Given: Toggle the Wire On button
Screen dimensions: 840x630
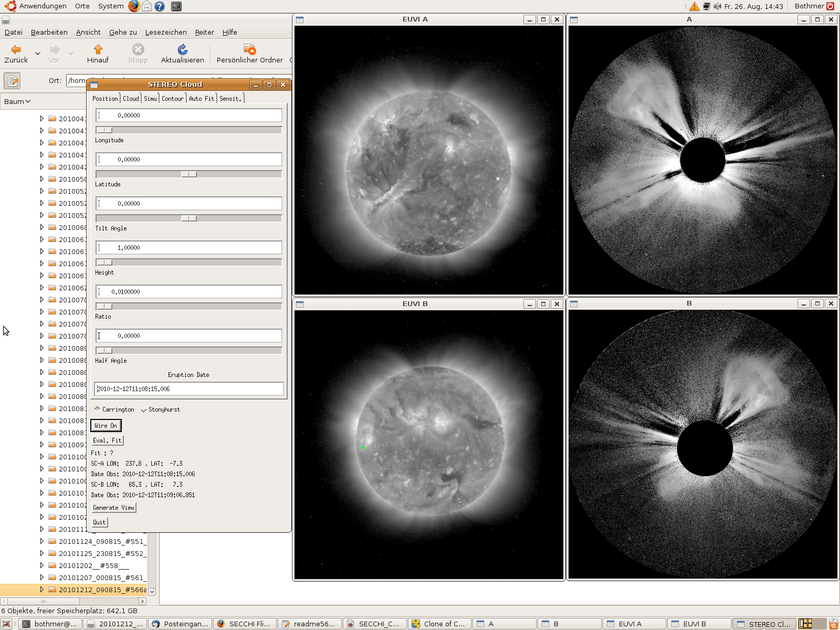Looking at the screenshot, I should [x=106, y=426].
